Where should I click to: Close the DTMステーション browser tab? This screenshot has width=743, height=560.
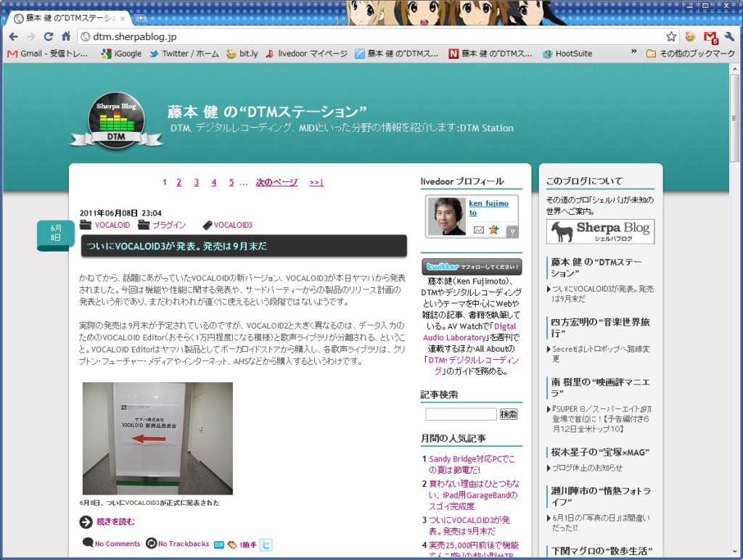coord(122,18)
